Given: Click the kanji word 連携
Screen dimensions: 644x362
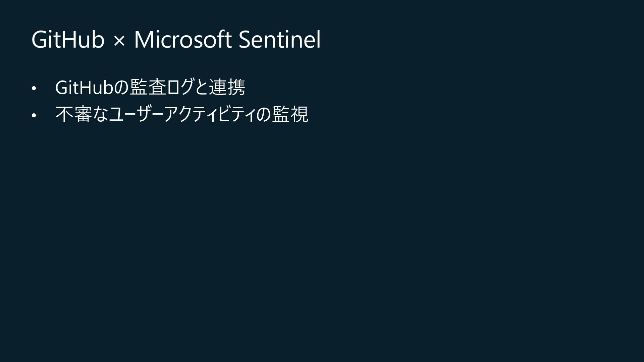Looking at the screenshot, I should 227,87.
